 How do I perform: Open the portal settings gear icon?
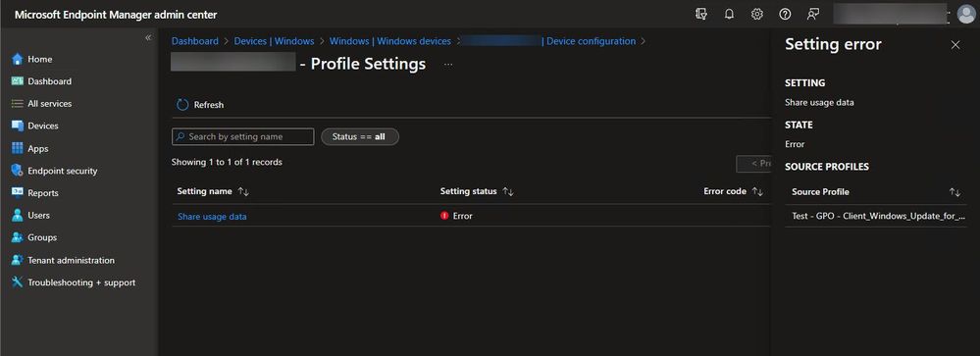(757, 15)
